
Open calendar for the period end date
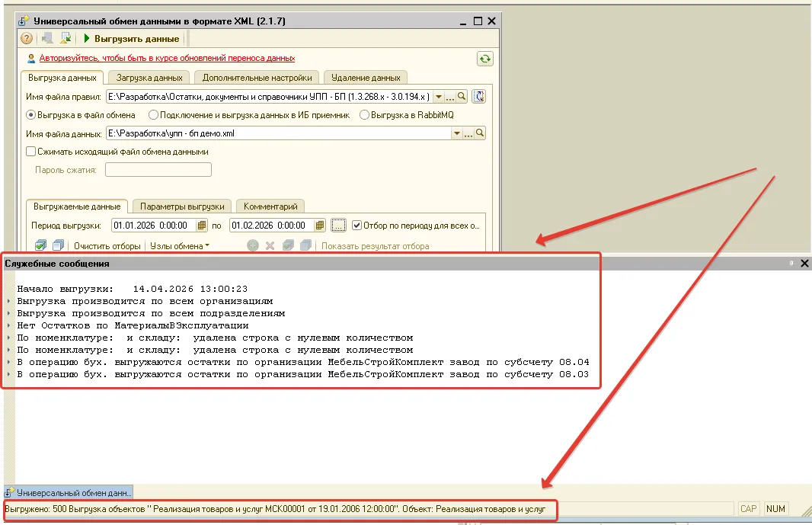(319, 226)
